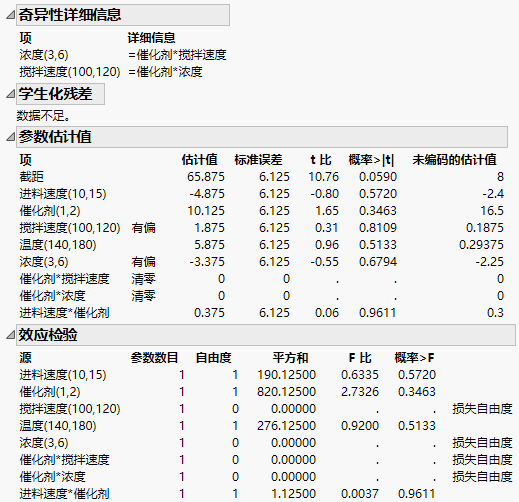The height and width of the screenshot is (502, 519).
Task: Click 损失自由度 in 催化剂*搅拌速度 effect row
Action: point(482,460)
